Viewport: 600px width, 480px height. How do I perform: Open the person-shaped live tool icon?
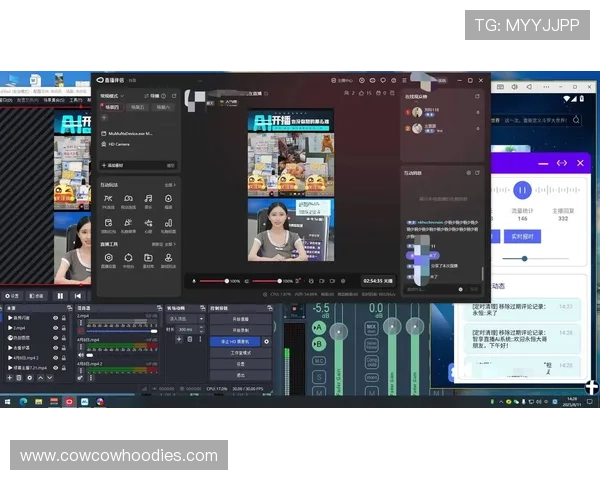168,258
